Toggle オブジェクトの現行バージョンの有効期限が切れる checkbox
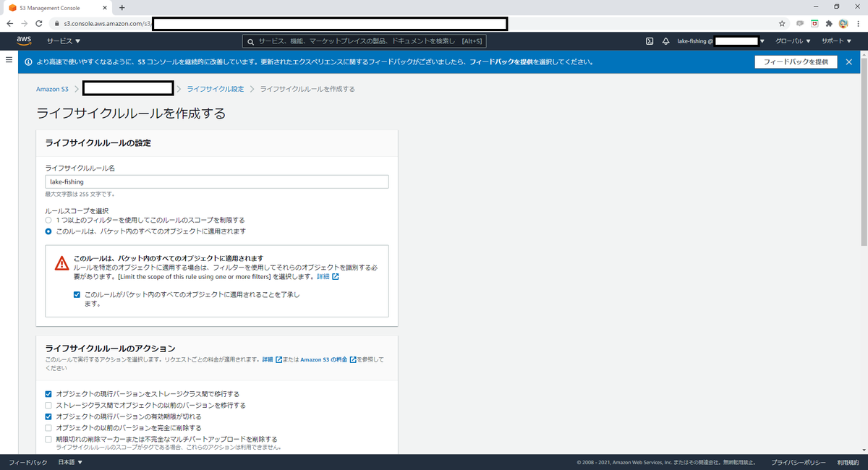Screen dimensions: 868x470 48,416
